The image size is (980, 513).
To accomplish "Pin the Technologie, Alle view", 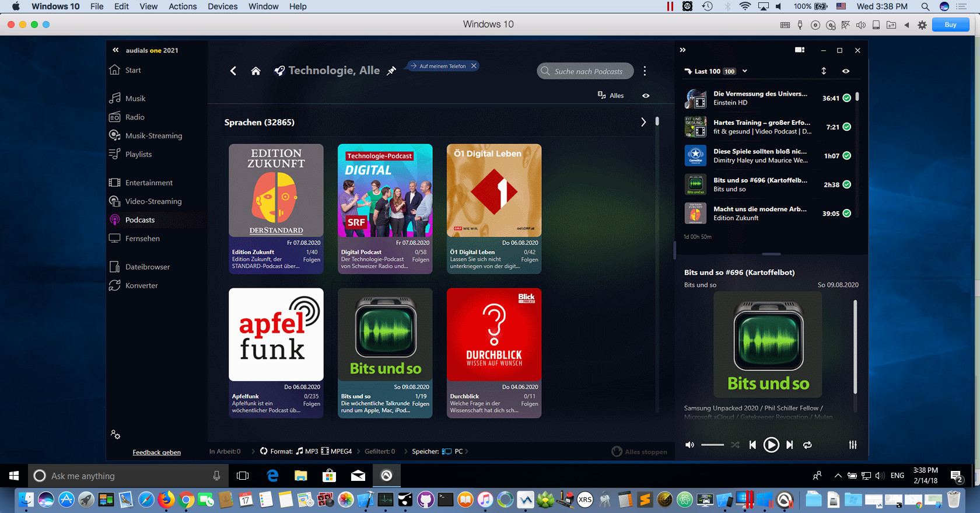I will [391, 71].
